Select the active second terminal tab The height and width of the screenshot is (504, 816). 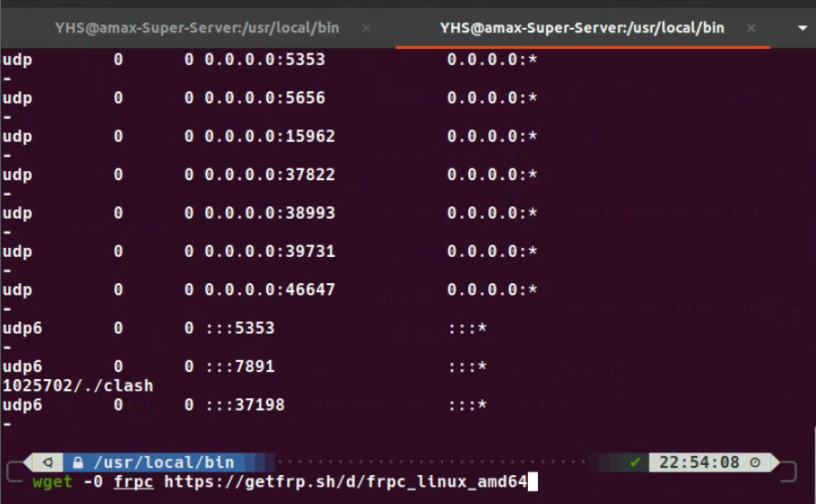[x=581, y=27]
